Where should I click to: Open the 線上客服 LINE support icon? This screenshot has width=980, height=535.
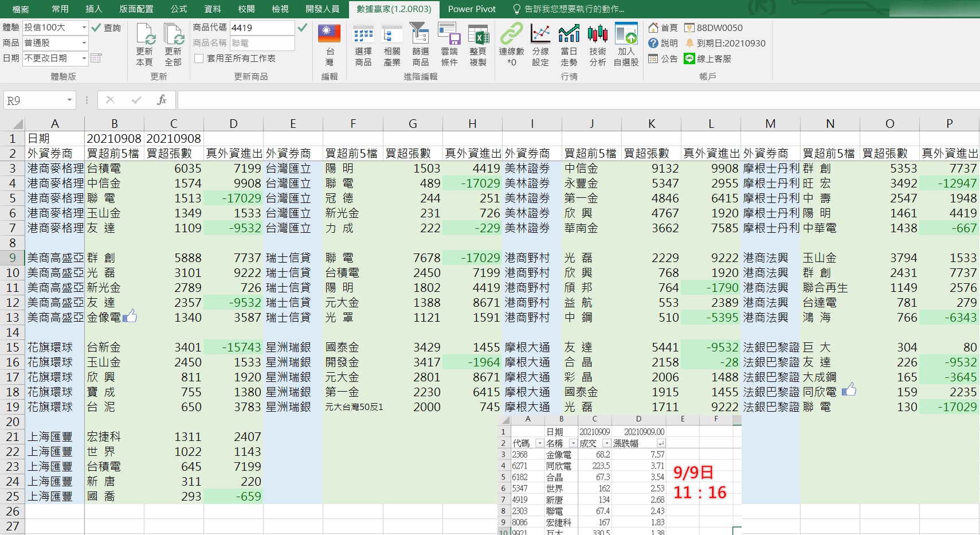coord(689,58)
